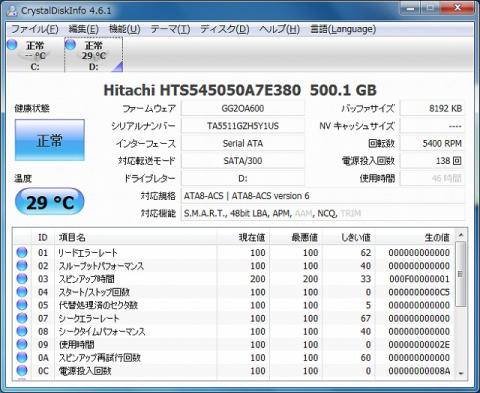480x393 pixels.
Task: Open the ヘルプ(H) menu
Action: 279,29
